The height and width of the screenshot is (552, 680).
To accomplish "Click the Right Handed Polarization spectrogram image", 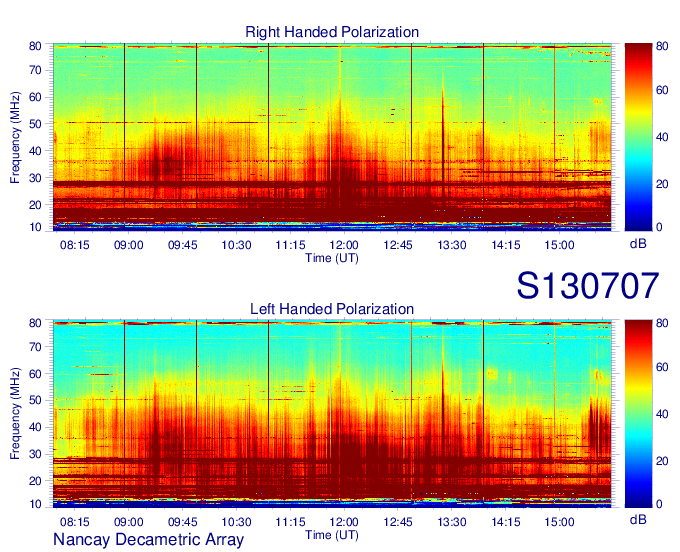I will click(332, 137).
